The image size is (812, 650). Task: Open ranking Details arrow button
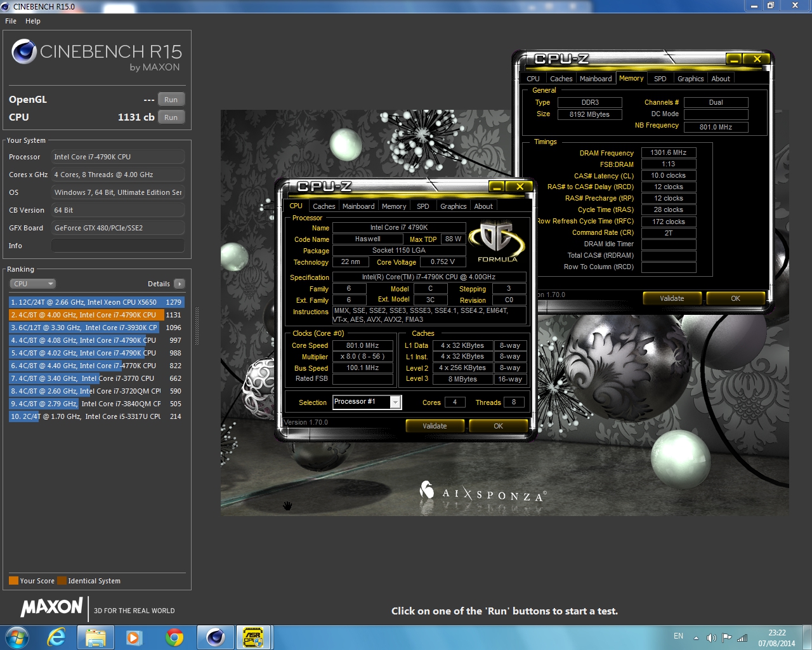click(x=180, y=284)
